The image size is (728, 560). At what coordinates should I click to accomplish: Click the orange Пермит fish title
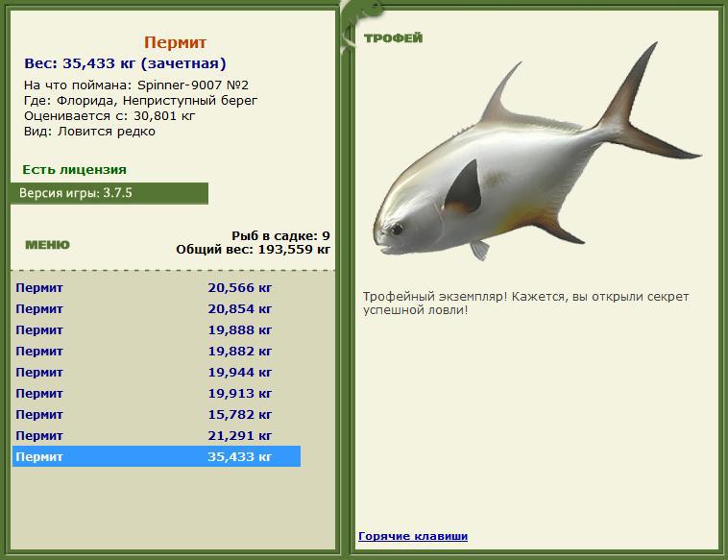[175, 42]
